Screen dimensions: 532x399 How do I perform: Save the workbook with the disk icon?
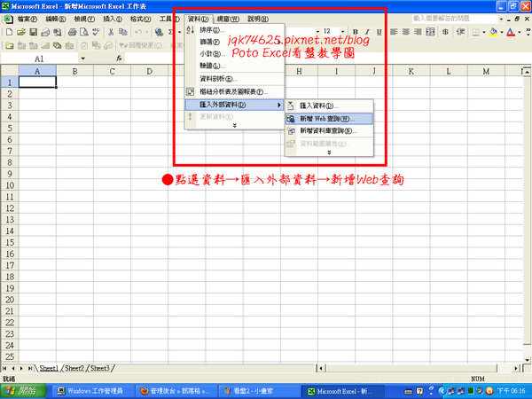pyautogui.click(x=34, y=32)
